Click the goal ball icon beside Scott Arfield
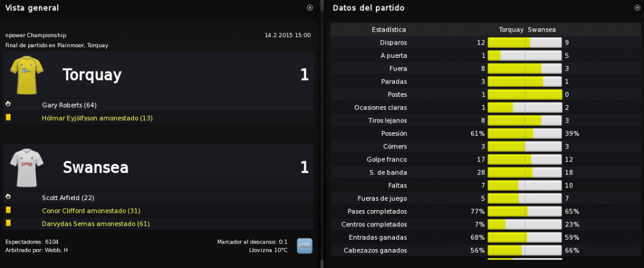 (x=8, y=198)
